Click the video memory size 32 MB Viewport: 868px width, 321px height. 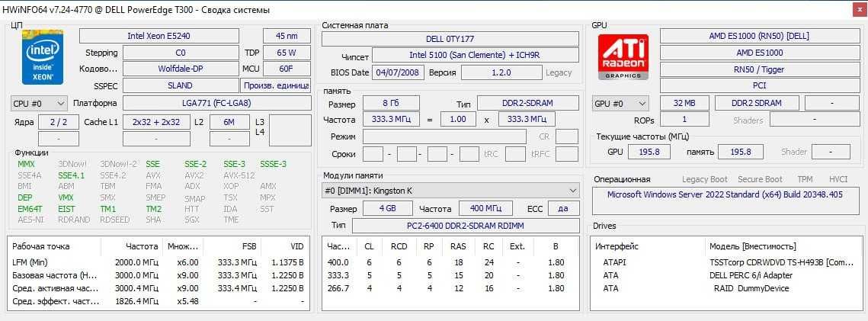pyautogui.click(x=685, y=104)
